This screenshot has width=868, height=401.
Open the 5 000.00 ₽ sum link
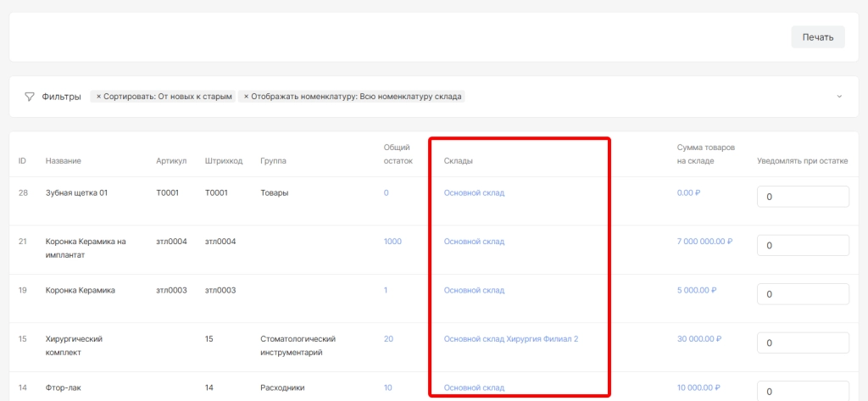point(697,290)
